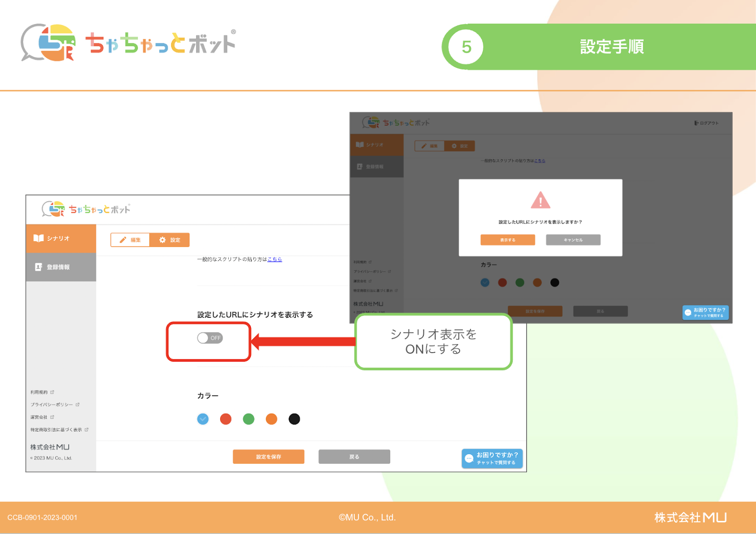The width and height of the screenshot is (756, 534).
Task: Click the logout icon in back window
Action: pos(696,123)
